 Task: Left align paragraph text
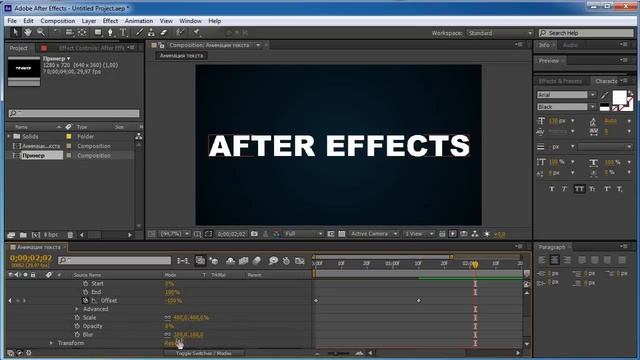pyautogui.click(x=542, y=260)
